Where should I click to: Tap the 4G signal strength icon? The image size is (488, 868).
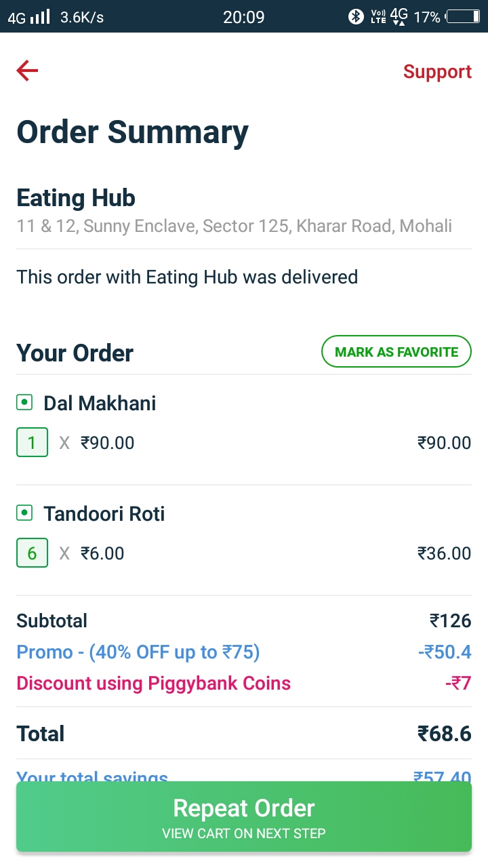click(x=28, y=17)
